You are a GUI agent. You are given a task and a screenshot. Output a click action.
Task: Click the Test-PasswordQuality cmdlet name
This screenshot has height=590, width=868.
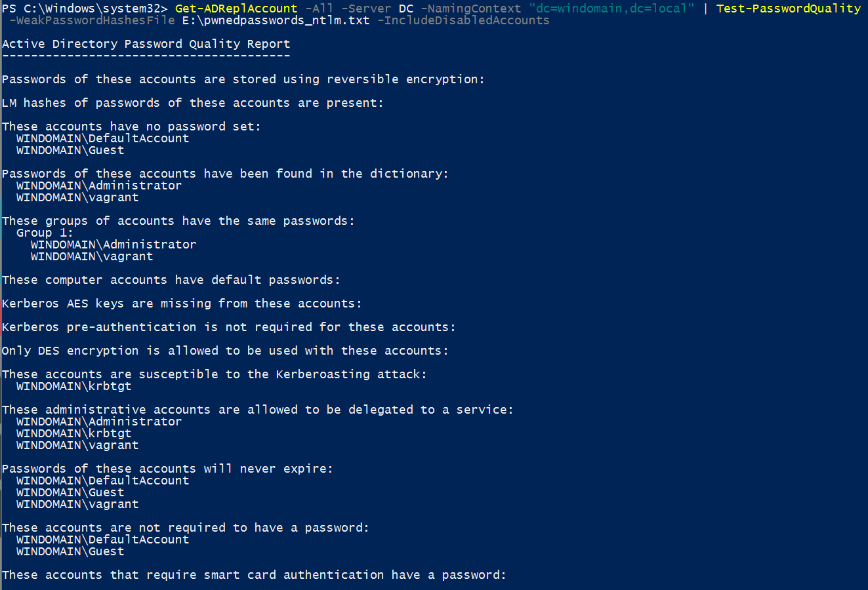click(x=789, y=9)
